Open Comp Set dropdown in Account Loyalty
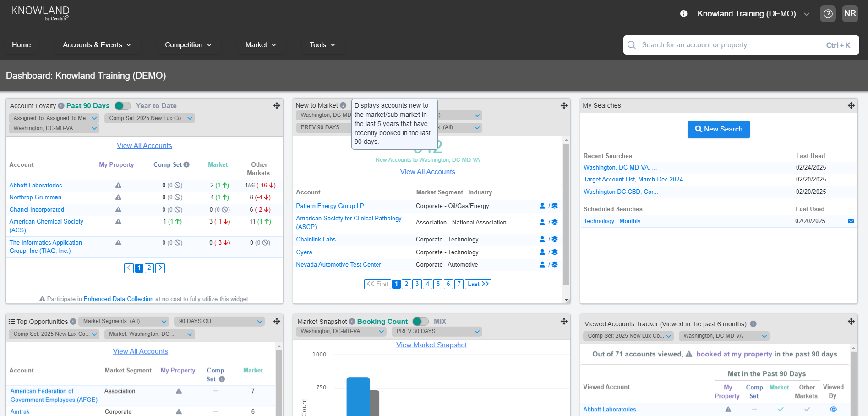Screen dimensions: 868x416 (x=150, y=118)
